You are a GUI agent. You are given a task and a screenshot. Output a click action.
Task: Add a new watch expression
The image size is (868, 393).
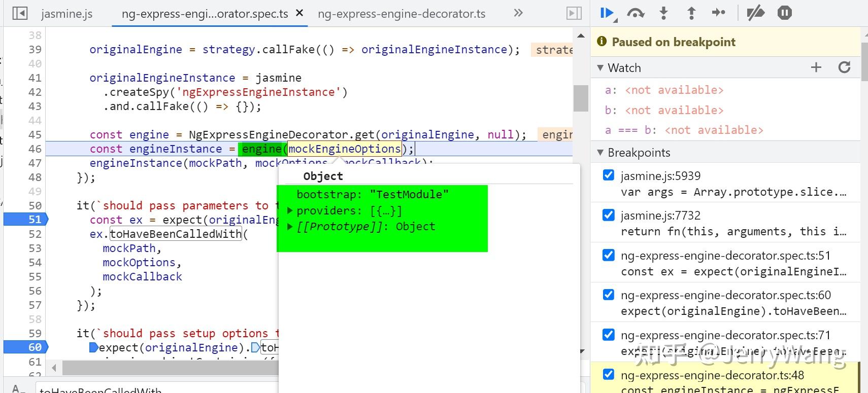(816, 67)
